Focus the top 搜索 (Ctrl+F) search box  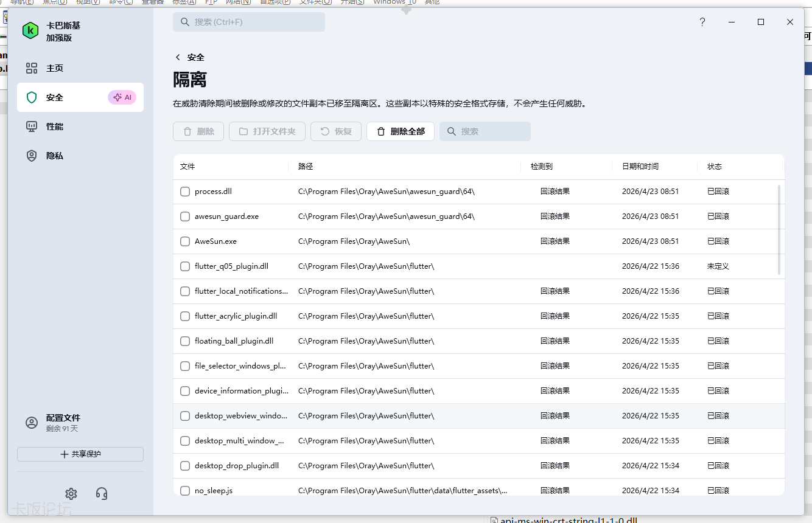pos(249,22)
